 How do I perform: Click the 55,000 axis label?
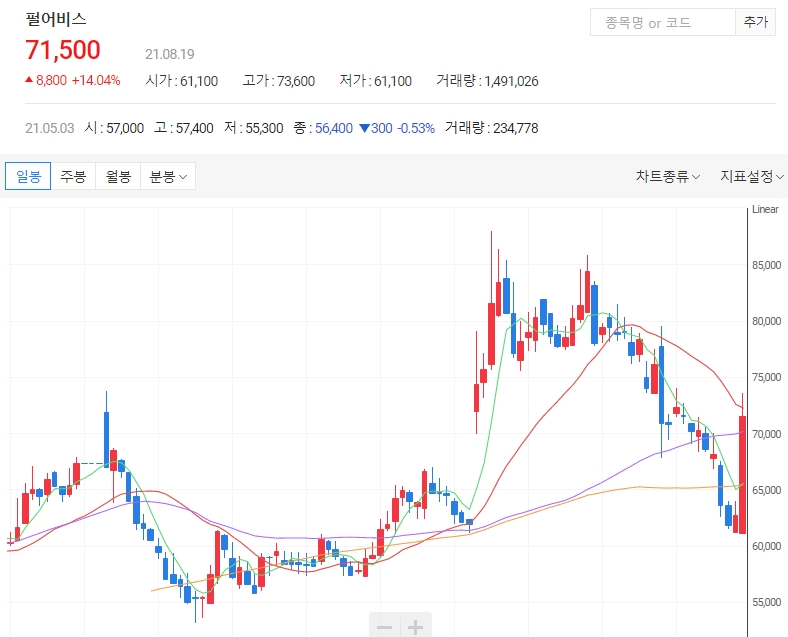click(766, 602)
